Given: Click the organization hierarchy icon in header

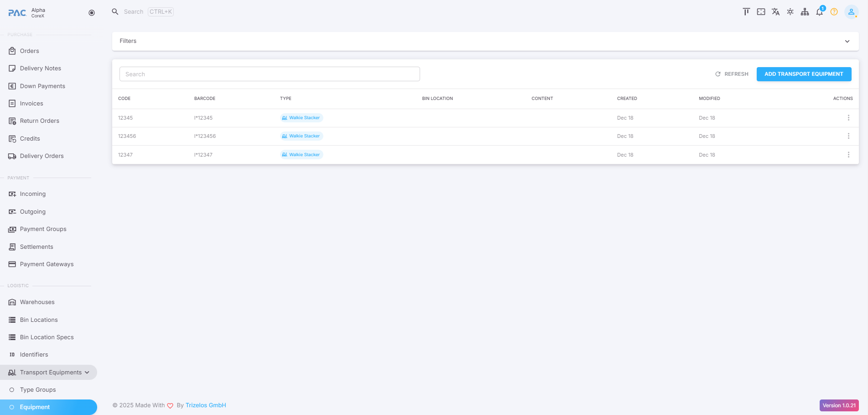Looking at the screenshot, I should tap(805, 12).
